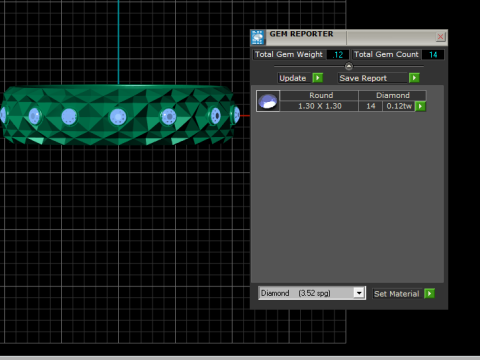Screen dimensions: 480x360
Task: Click the round gem thumbnail in the report row
Action: pos(268,101)
